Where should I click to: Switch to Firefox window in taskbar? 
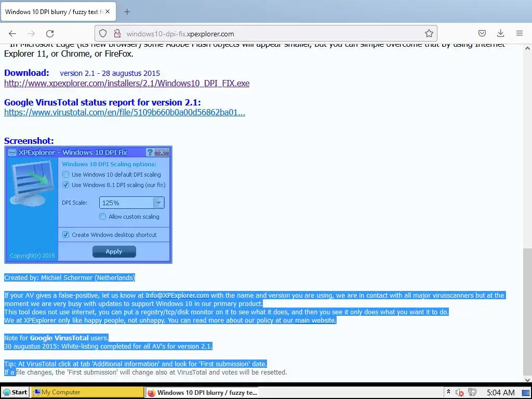pyautogui.click(x=202, y=393)
